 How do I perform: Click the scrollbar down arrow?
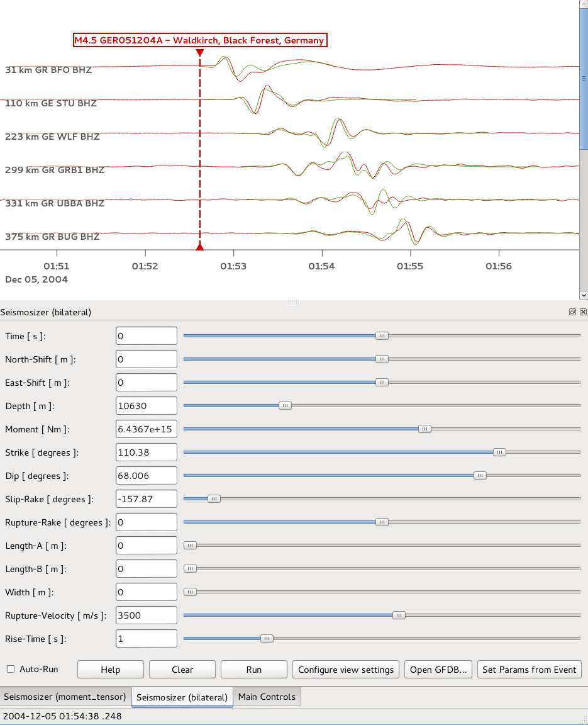(x=584, y=295)
